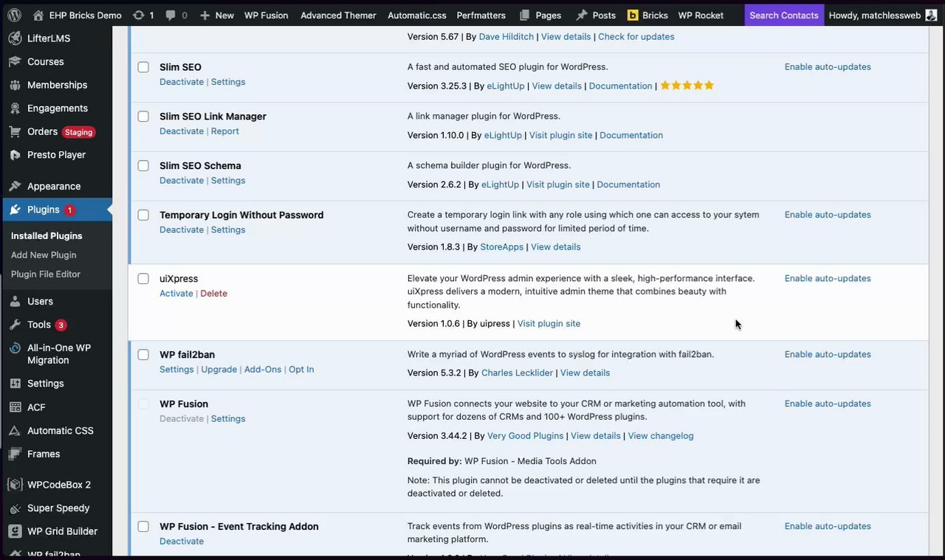Click the Appearance paintbrush icon in sidebar
945x560 pixels.
pyautogui.click(x=15, y=187)
